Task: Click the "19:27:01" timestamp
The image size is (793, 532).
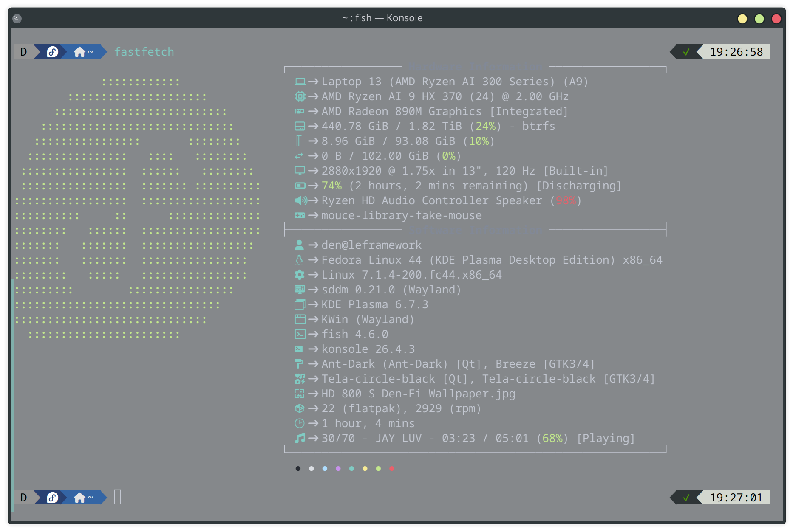Action: pos(736,498)
